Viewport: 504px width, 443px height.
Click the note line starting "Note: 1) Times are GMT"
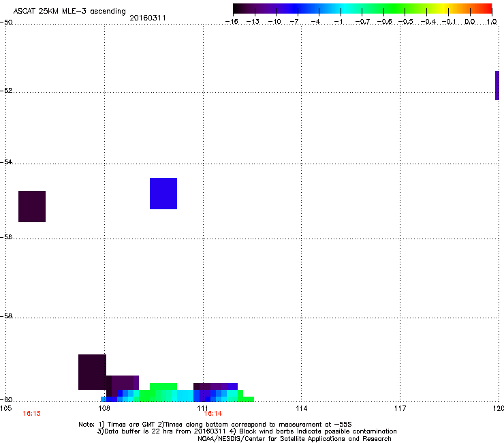[215, 425]
